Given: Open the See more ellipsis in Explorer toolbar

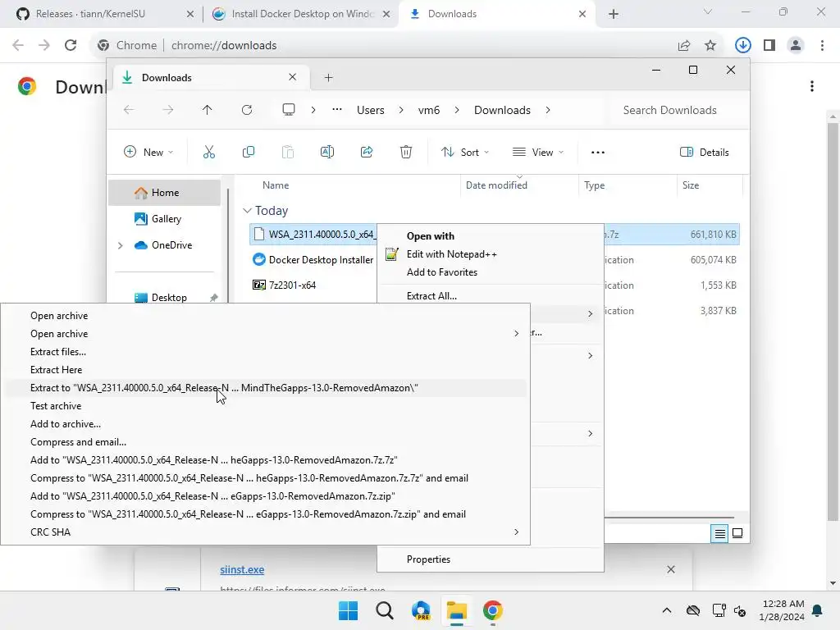Looking at the screenshot, I should pos(598,152).
